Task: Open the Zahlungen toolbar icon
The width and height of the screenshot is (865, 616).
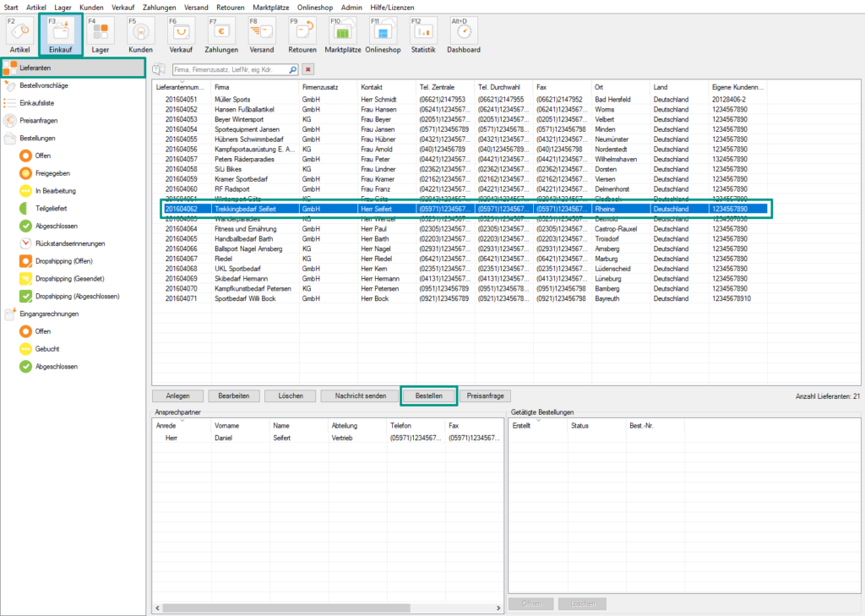Action: 220,34
